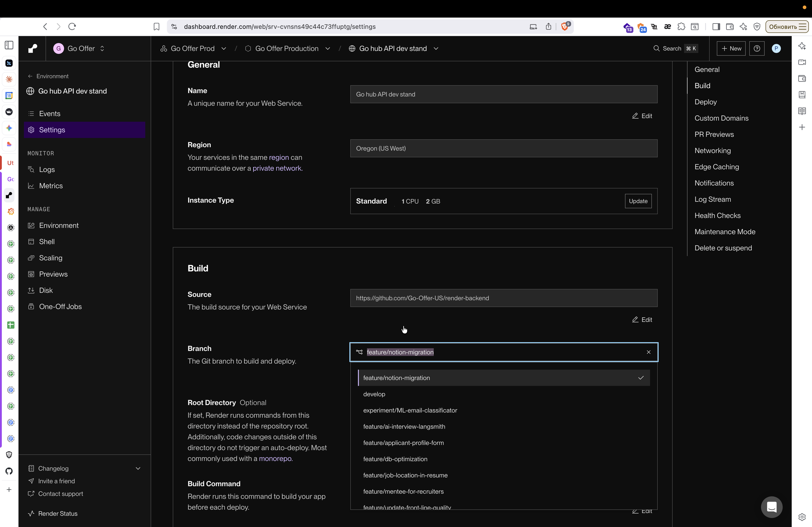Click the browser address bar URL
The height and width of the screenshot is (527, 812).
click(280, 27)
